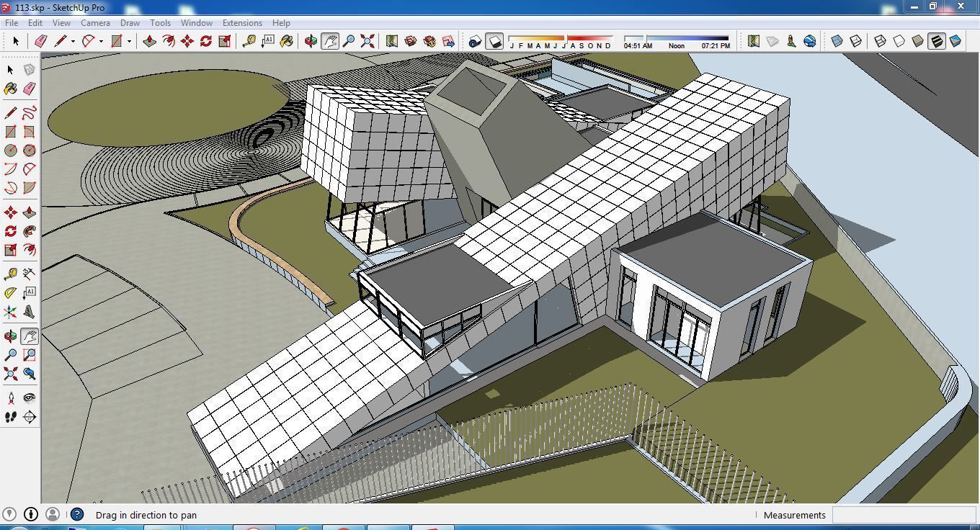Select the Circle tool
Image resolution: width=980 pixels, height=530 pixels.
[11, 151]
